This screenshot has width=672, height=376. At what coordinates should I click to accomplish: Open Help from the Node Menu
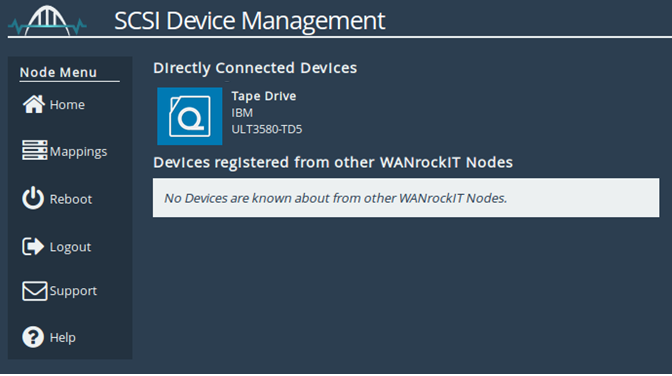point(63,337)
